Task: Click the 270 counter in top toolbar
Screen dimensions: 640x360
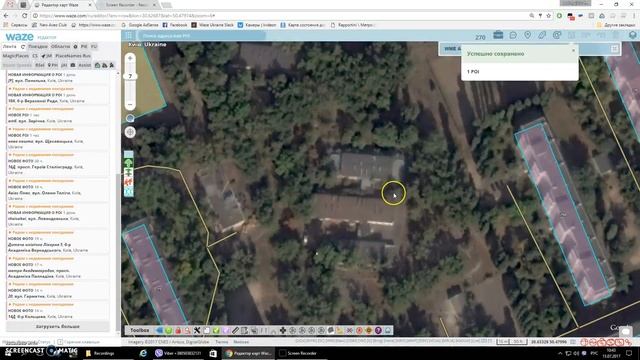Action: click(480, 37)
